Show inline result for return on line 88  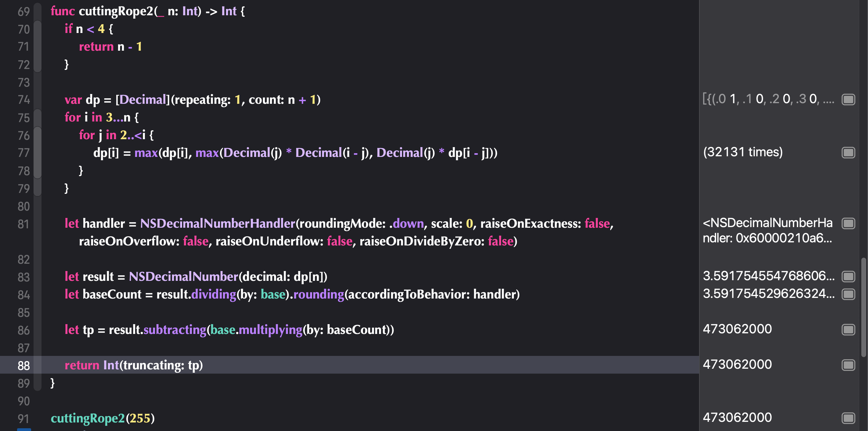click(848, 365)
